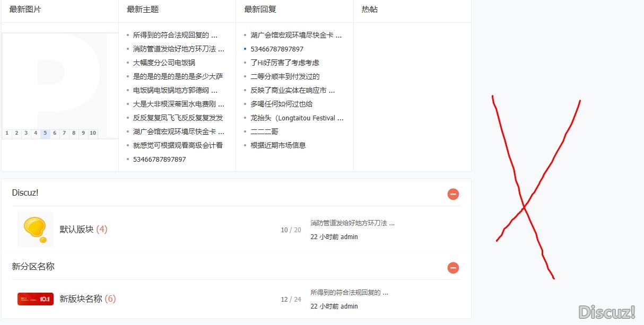Go to slide 10 in image pager

point(93,134)
